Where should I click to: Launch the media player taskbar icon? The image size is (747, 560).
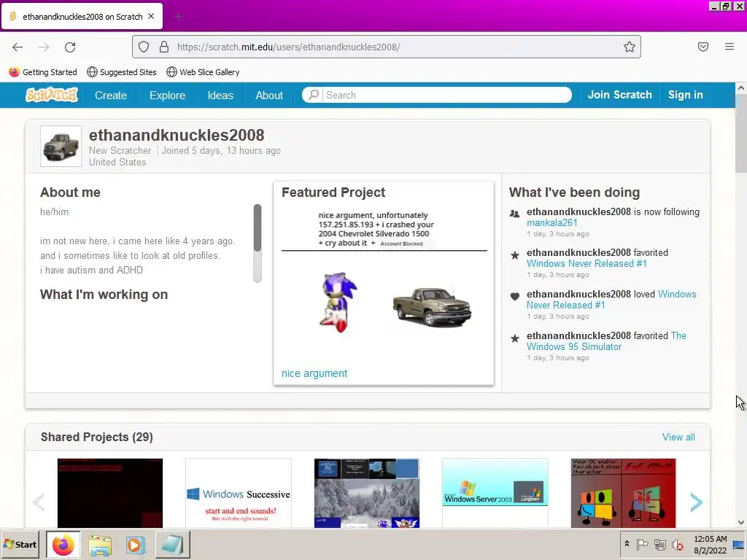click(135, 545)
